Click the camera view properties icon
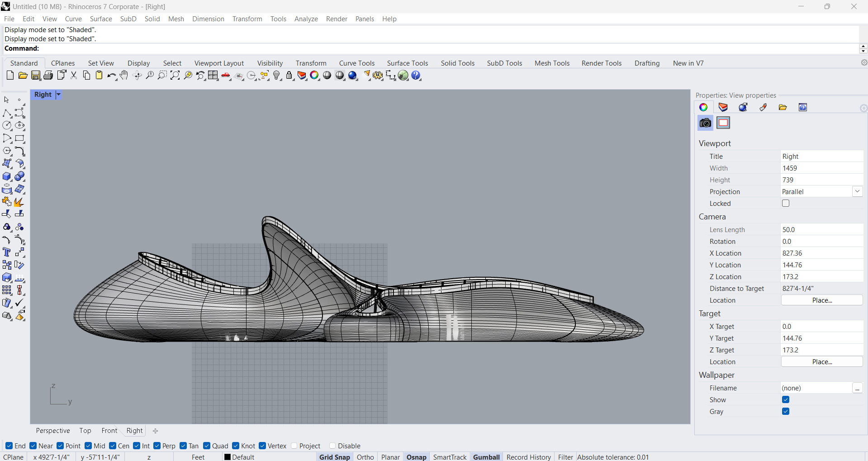 click(x=705, y=123)
